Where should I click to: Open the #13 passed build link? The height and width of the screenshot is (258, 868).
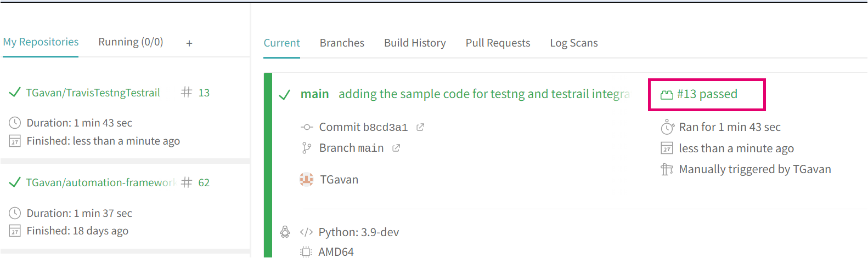point(707,94)
